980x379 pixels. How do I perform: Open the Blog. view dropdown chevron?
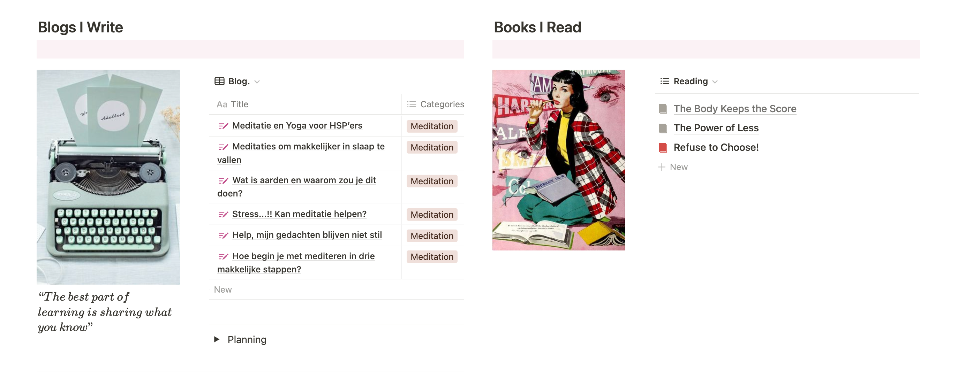pos(257,82)
